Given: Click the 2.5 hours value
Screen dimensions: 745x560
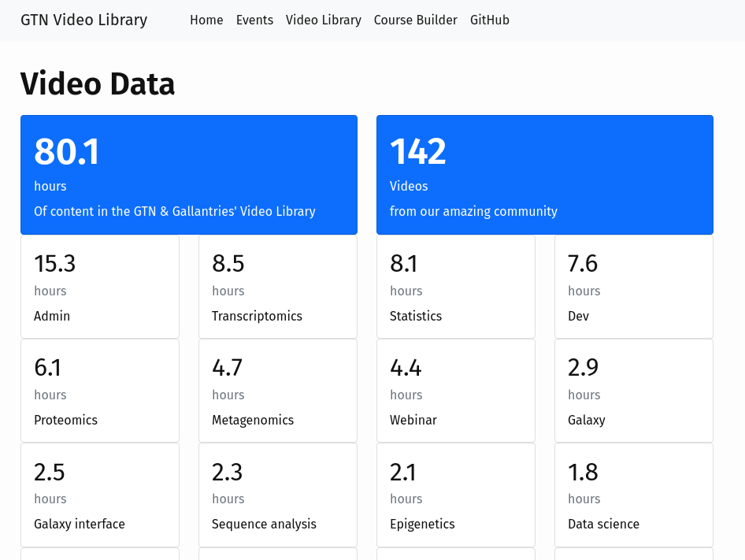Looking at the screenshot, I should (50, 472).
